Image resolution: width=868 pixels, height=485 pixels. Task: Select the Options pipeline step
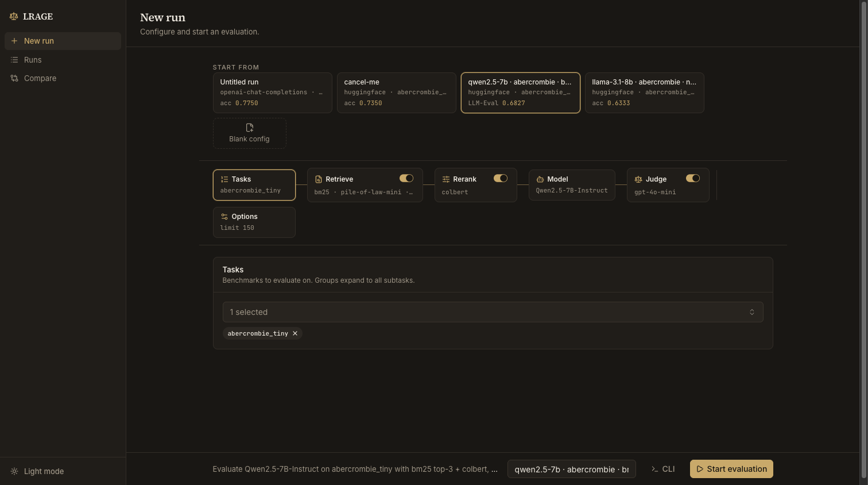[x=254, y=222]
